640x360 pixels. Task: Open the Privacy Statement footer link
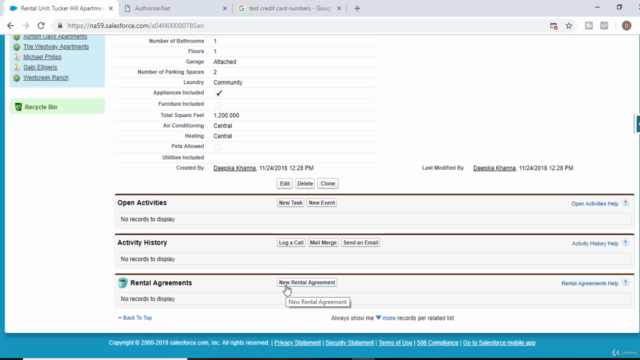tap(297, 343)
